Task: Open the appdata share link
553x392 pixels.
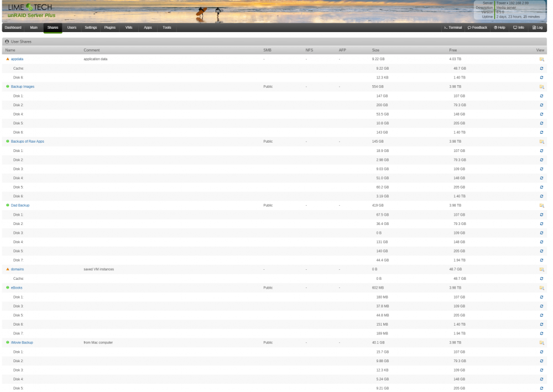Action: coord(17,59)
